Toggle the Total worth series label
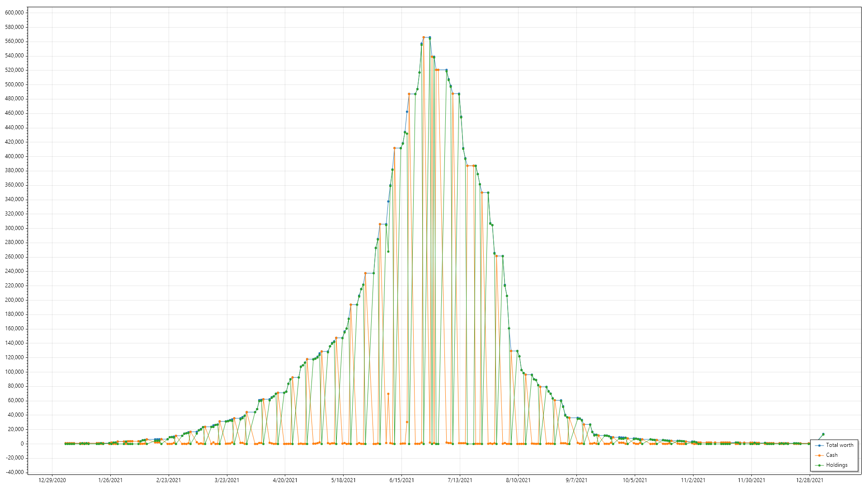 click(840, 445)
